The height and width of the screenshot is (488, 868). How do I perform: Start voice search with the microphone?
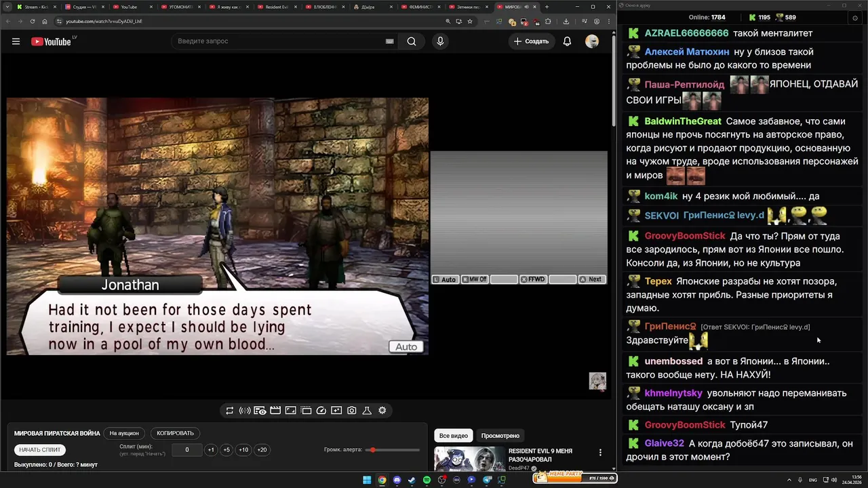[x=440, y=41]
